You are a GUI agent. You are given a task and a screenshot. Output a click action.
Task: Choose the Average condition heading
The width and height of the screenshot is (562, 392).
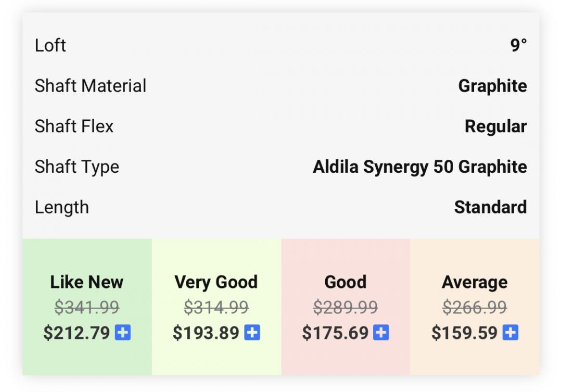tap(475, 282)
